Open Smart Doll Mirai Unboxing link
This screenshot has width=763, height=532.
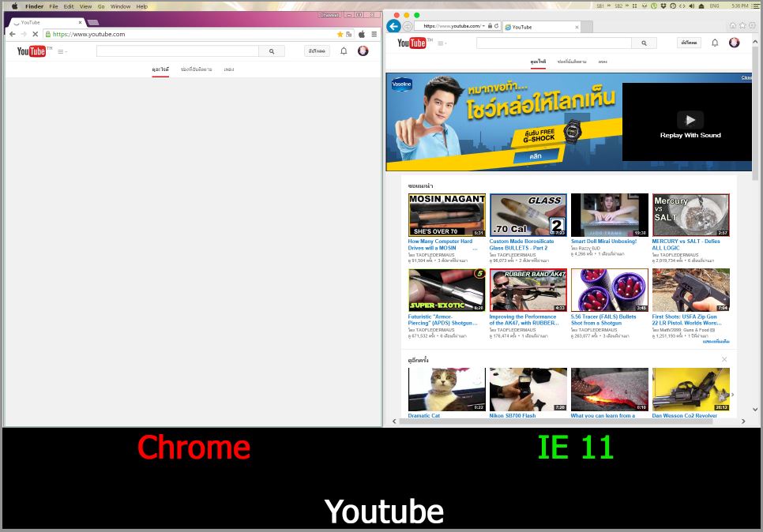(x=603, y=242)
